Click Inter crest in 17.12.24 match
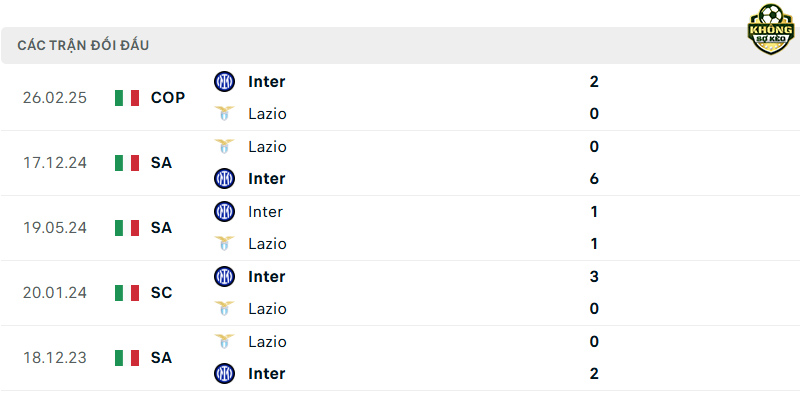This screenshot has height=400, width=800. click(224, 179)
